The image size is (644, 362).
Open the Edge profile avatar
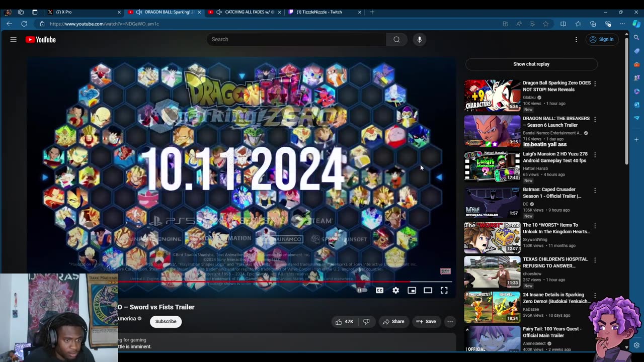pos(8,12)
